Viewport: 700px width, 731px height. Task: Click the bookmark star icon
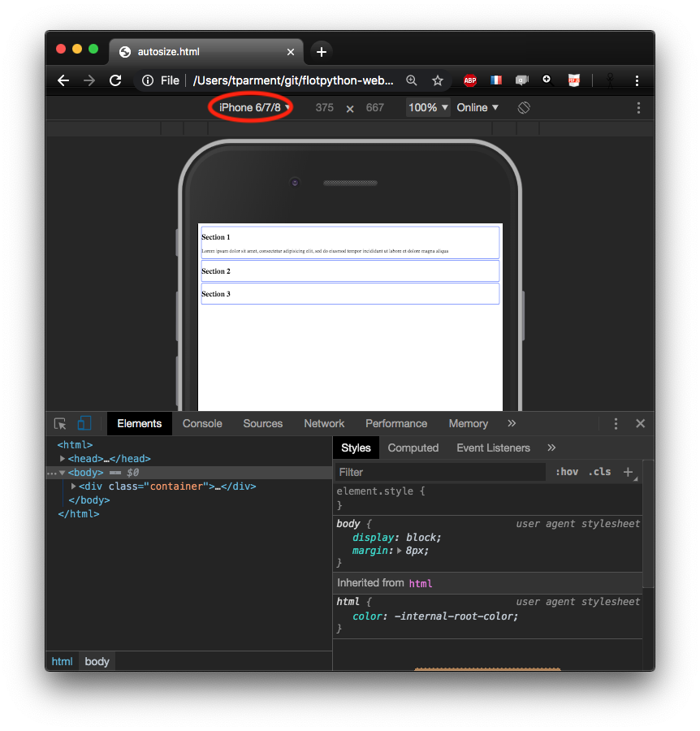tap(438, 80)
